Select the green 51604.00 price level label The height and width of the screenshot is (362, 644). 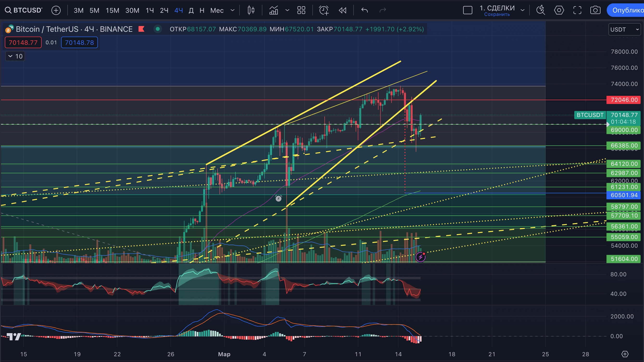pos(624,259)
